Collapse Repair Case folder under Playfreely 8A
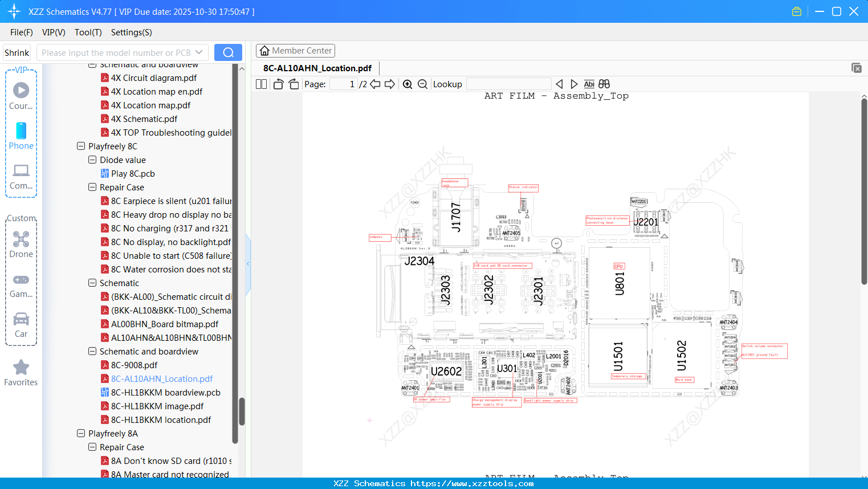Screen dimensions: 868x489 (92, 447)
